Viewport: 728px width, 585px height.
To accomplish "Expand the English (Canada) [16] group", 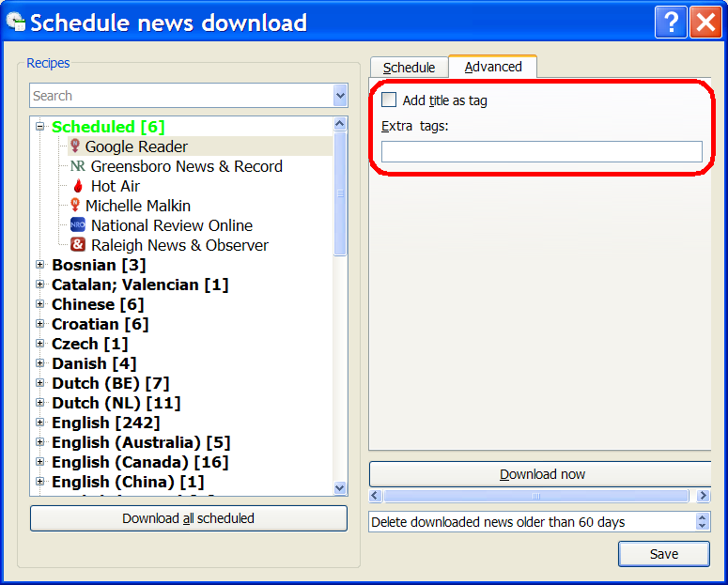I will point(40,462).
